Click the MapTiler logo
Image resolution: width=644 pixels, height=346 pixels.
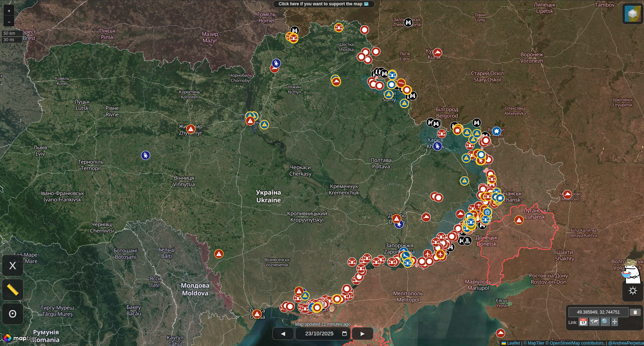point(19,338)
